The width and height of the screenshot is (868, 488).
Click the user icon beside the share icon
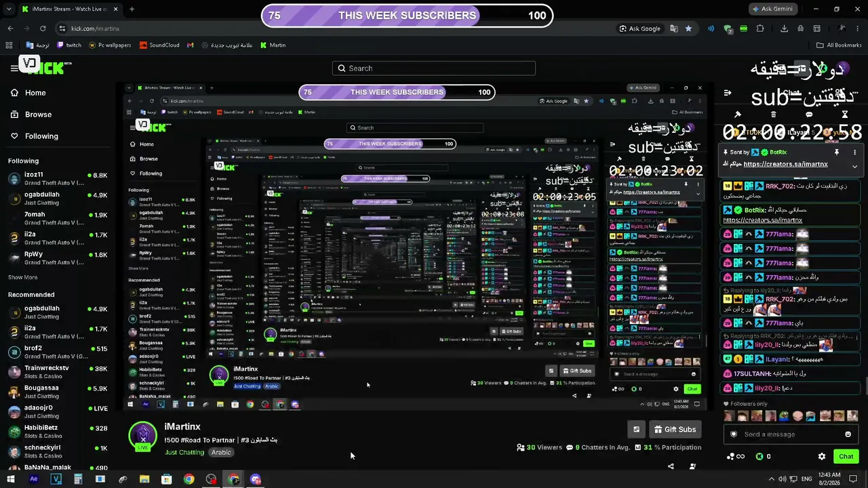[x=692, y=466]
